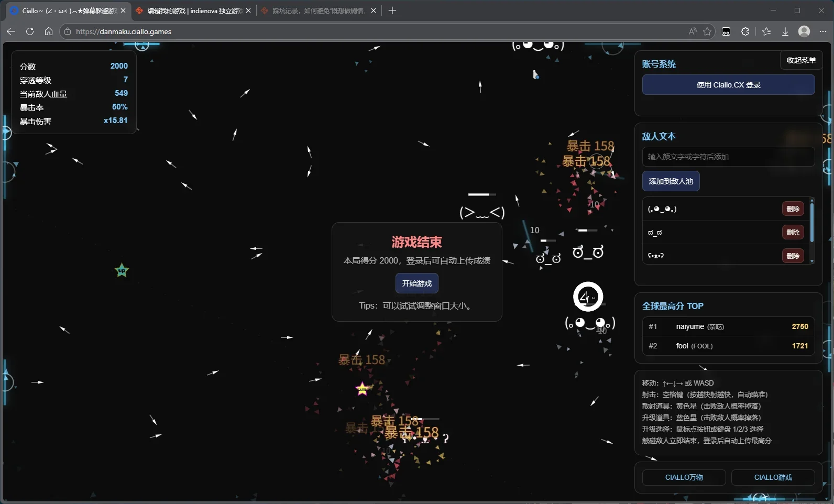Screen dimensions: 834x504
Task: Delete the (｡◕_◕｡) enemy text entry
Action: pyautogui.click(x=793, y=209)
